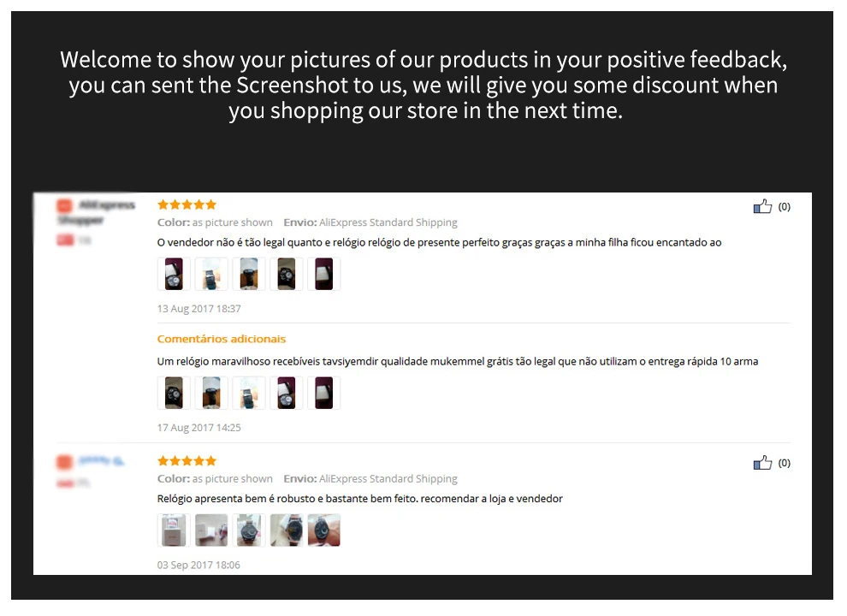Click second reviewer's blurred avatar icon

64,461
